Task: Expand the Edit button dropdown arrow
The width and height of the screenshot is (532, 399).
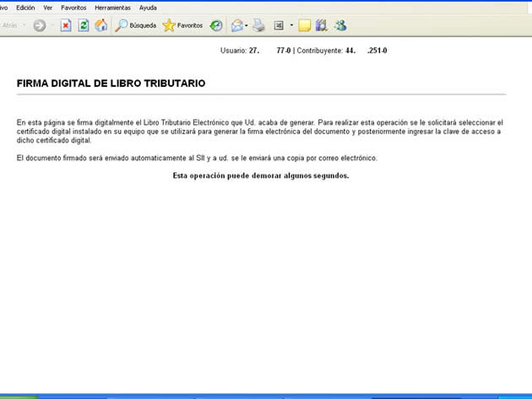Action: (x=291, y=25)
